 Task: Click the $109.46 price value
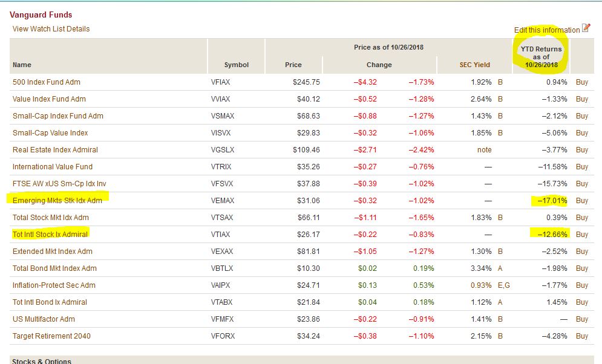pos(306,149)
